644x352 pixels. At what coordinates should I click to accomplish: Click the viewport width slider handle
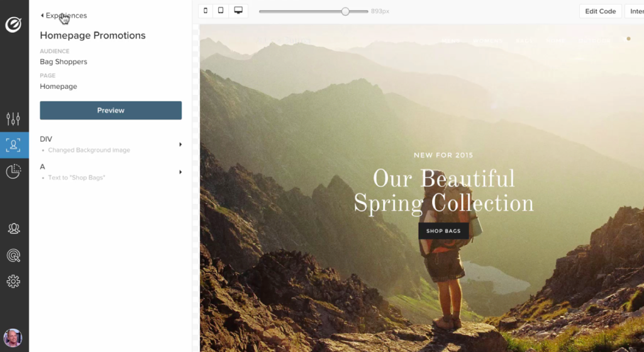coord(345,11)
